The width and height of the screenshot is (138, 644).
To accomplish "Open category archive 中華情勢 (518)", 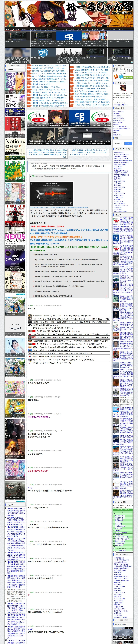I will (x=119, y=153).
